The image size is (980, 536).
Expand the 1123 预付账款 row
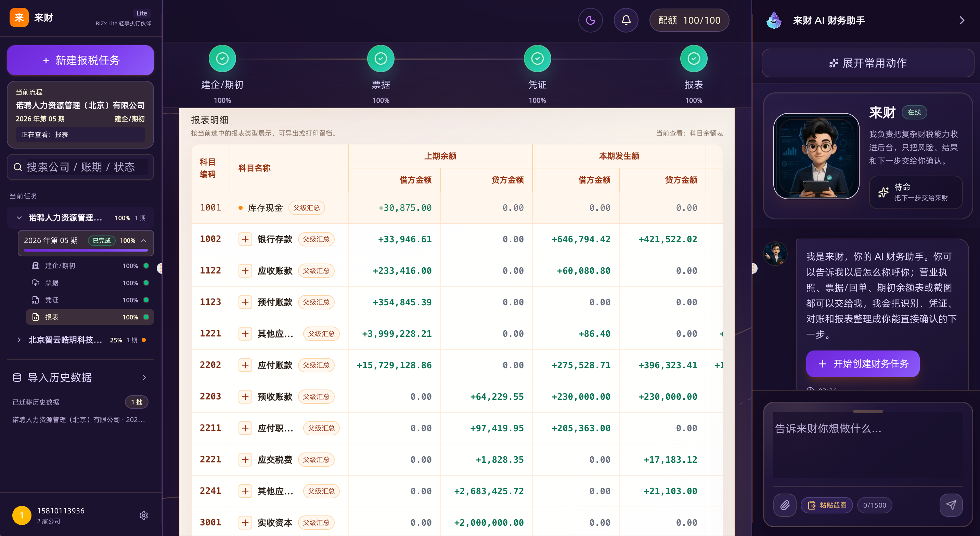[x=245, y=302]
